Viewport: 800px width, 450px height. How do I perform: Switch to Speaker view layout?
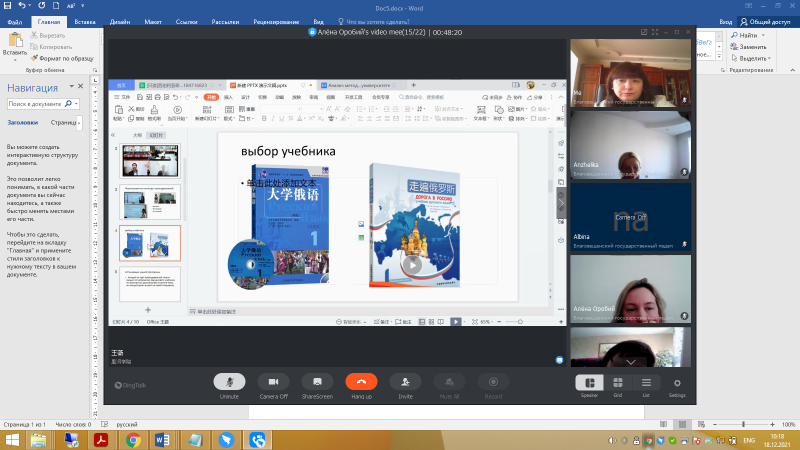pos(588,383)
